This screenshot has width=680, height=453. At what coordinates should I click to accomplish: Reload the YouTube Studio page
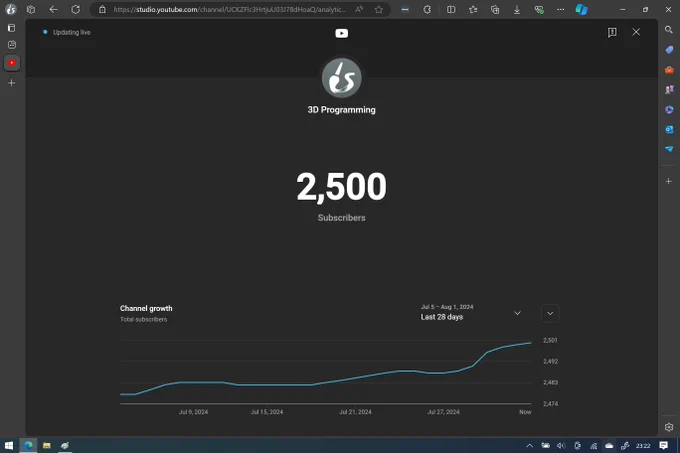point(75,9)
